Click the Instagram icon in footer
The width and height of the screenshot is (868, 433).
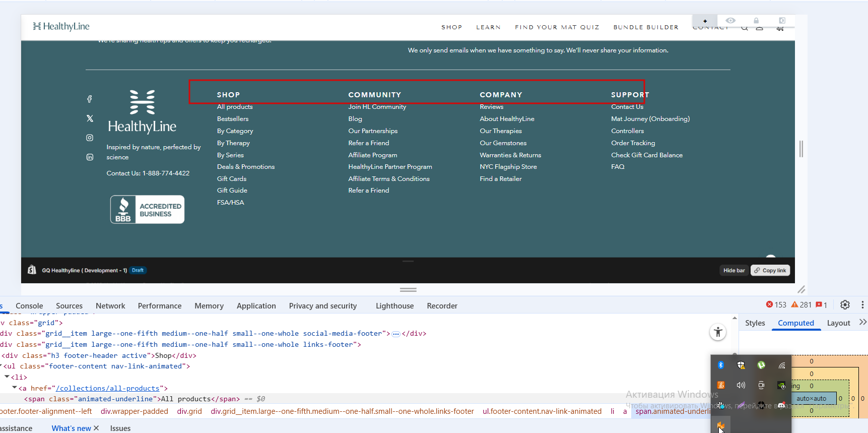click(90, 138)
